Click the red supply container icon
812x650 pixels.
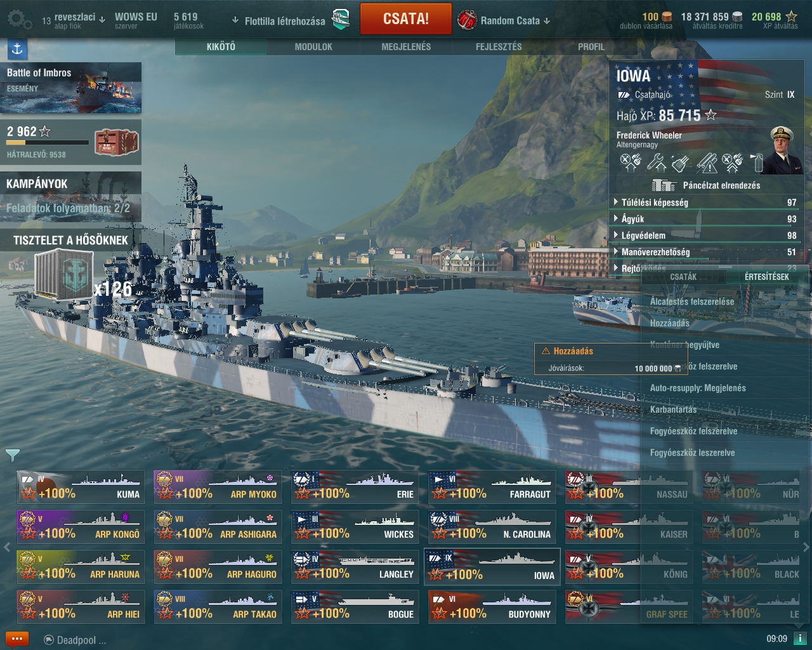pos(116,142)
